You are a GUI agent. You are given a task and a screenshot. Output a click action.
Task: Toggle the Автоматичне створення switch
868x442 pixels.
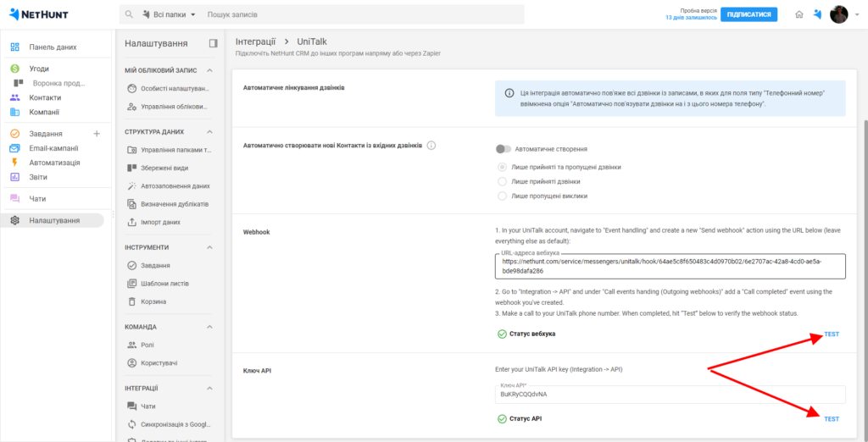point(504,149)
